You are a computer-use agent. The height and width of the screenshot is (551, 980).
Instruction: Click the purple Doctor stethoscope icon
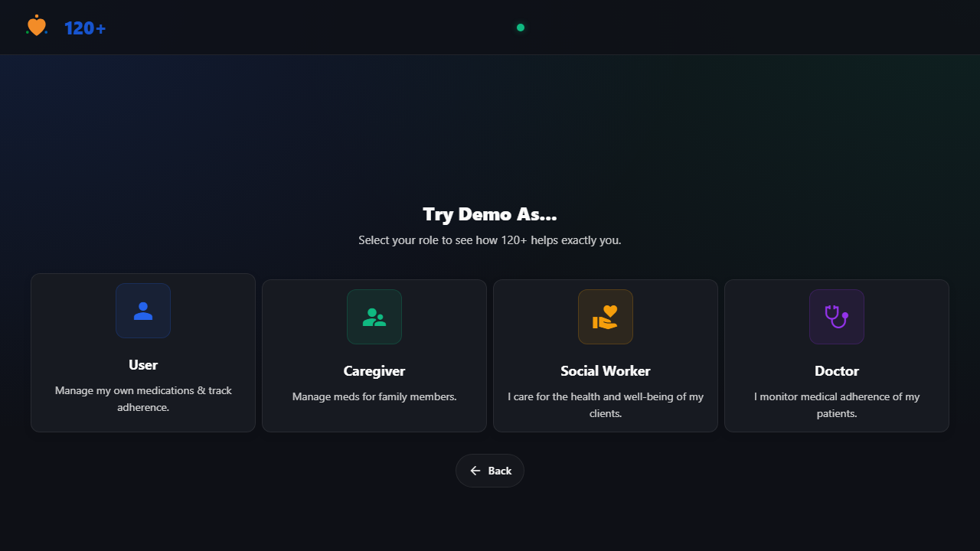point(836,316)
